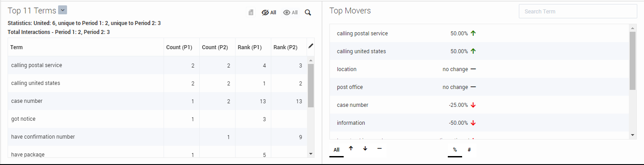The height and width of the screenshot is (165, 644).
Task: Select the All movers filter tab
Action: pyautogui.click(x=337, y=150)
